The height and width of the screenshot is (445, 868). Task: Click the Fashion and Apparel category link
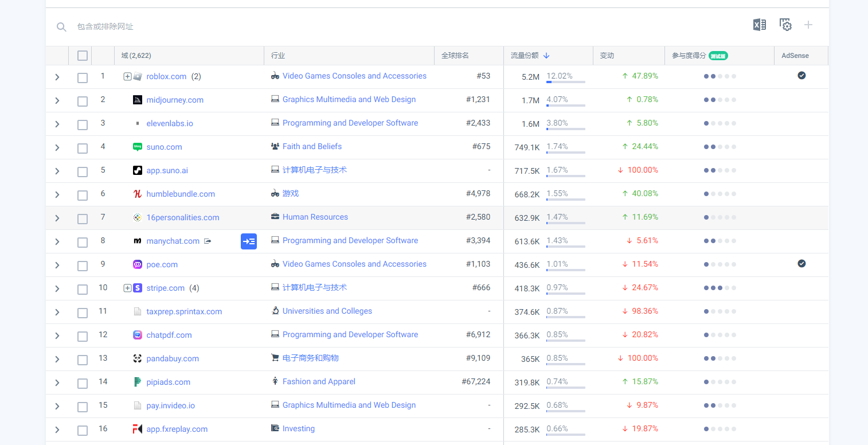pos(319,382)
